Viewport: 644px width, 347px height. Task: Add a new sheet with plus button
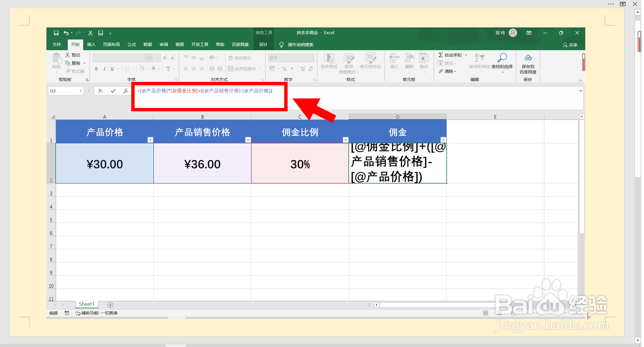pos(110,305)
